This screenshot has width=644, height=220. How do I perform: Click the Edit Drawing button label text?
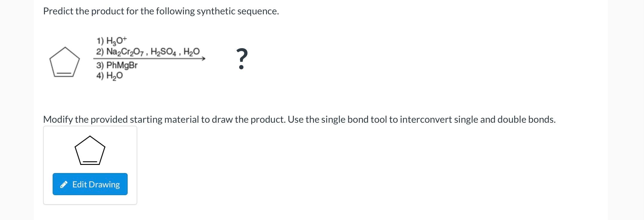coord(96,184)
